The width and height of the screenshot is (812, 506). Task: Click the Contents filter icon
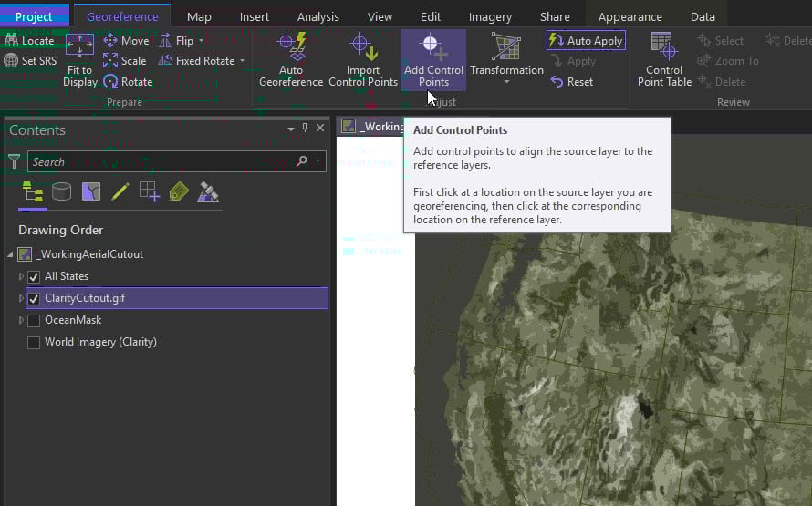point(14,162)
